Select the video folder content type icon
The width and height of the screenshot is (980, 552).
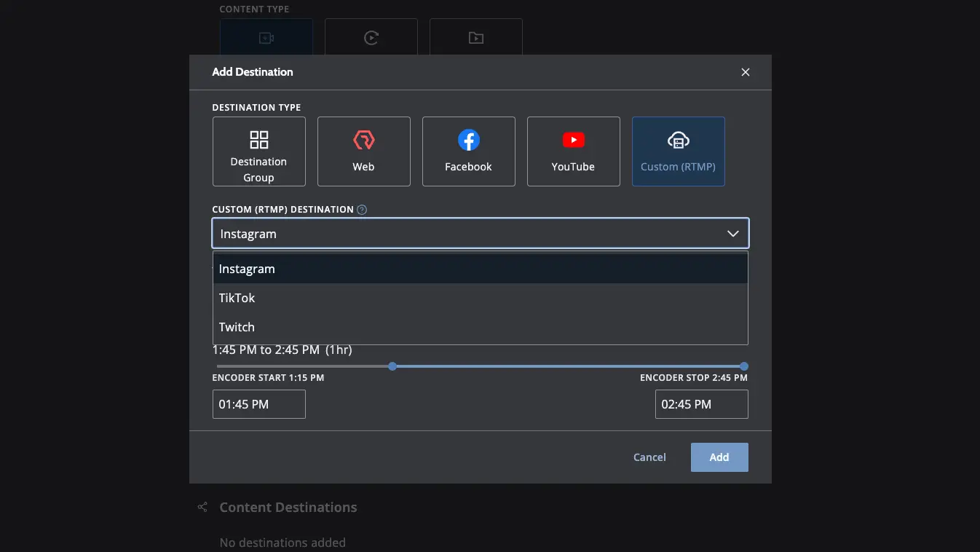point(476,37)
